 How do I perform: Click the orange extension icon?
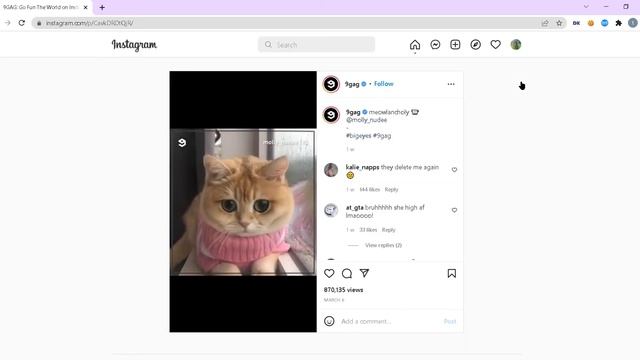591,23
